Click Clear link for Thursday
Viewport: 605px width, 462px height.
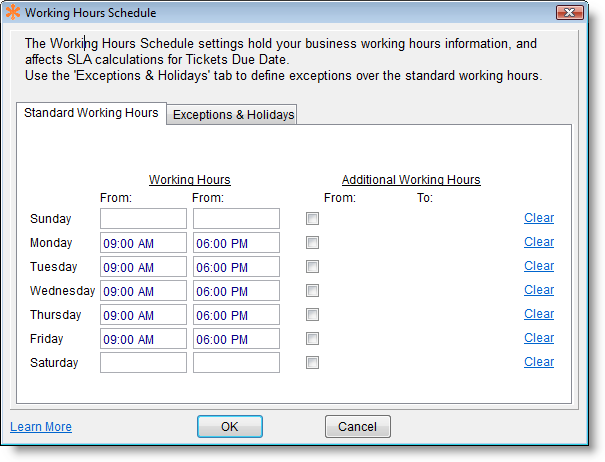point(538,314)
